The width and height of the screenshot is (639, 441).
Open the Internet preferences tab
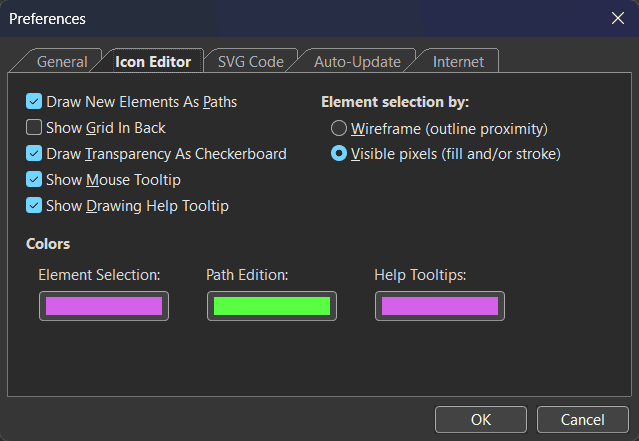[x=458, y=62]
